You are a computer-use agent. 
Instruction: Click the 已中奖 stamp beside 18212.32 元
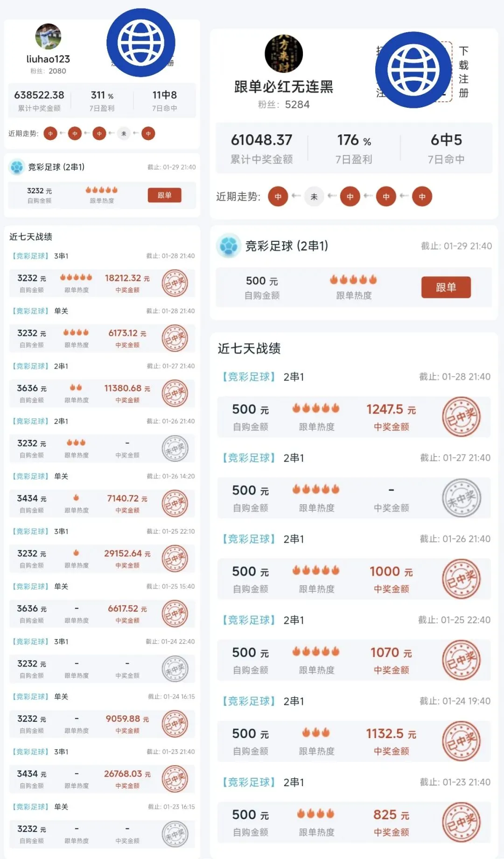click(175, 283)
